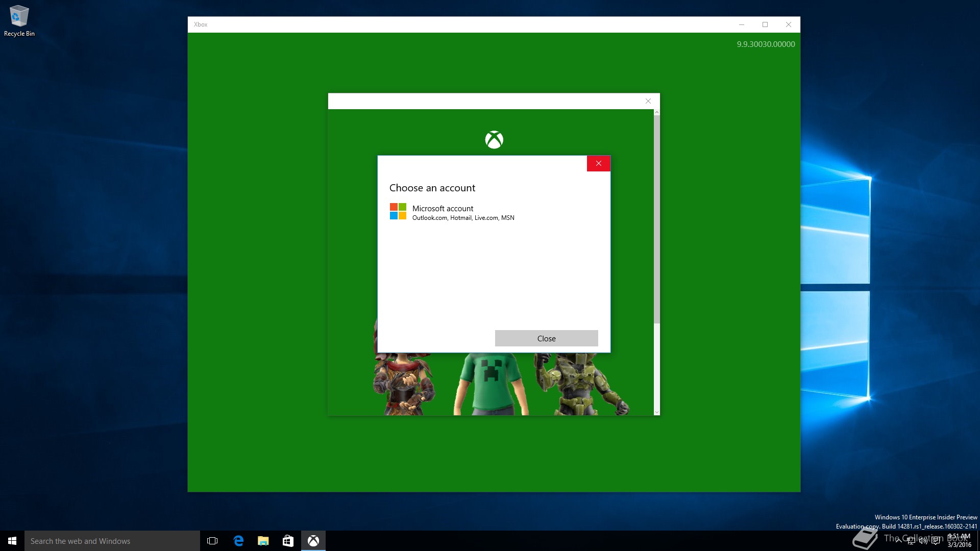Image resolution: width=980 pixels, height=551 pixels.
Task: Show hidden system tray icons
Action: pyautogui.click(x=898, y=541)
